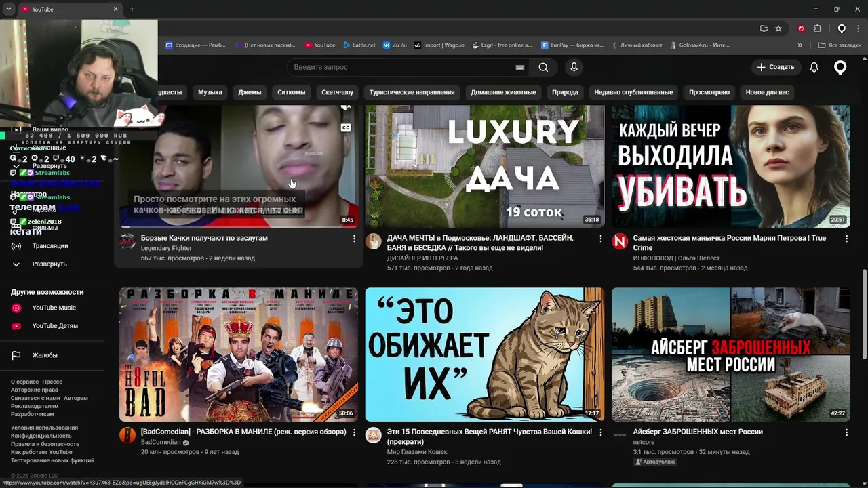Open options menu for BadComedian video
The image size is (868, 488).
point(354,432)
